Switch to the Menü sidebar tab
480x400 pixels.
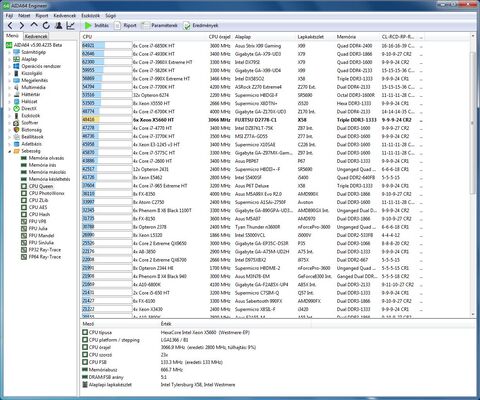tap(12, 36)
